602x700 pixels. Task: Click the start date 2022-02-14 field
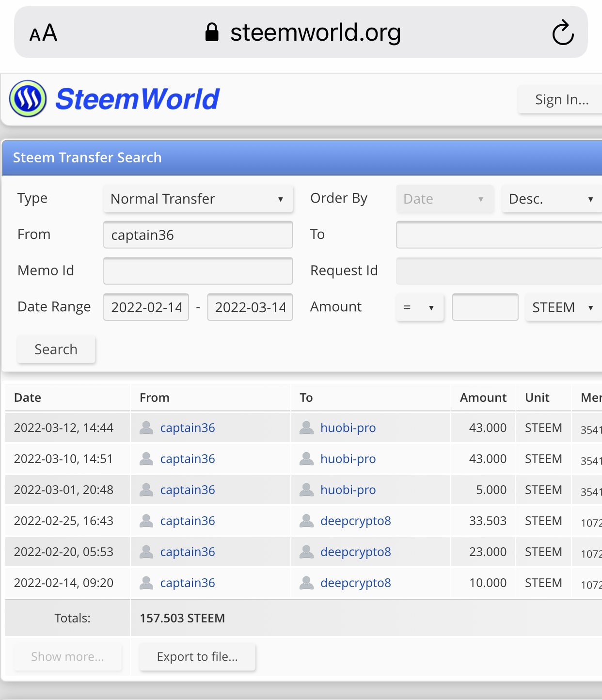coord(146,307)
